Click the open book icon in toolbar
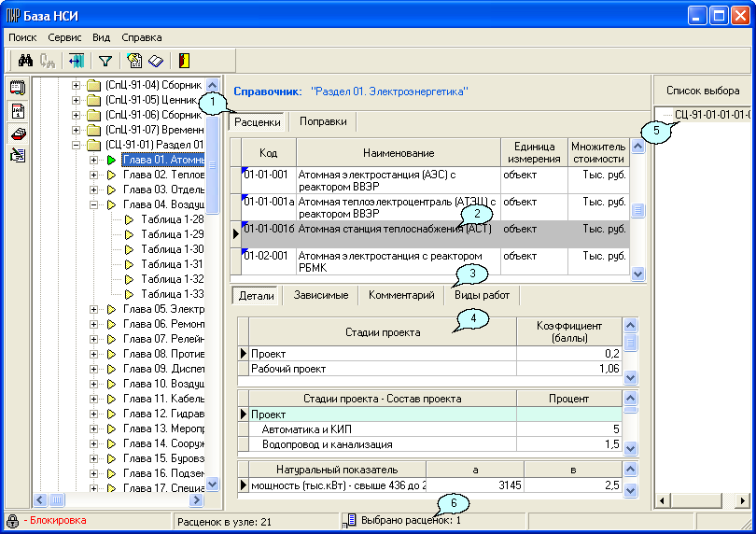The width and height of the screenshot is (756, 534). (155, 62)
